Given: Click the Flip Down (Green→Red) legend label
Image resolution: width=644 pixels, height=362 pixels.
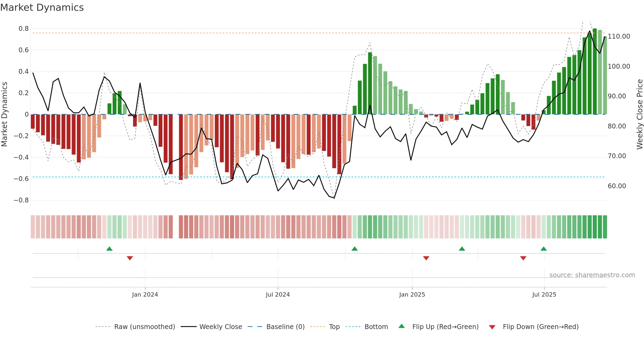Looking at the screenshot, I should tap(541, 327).
